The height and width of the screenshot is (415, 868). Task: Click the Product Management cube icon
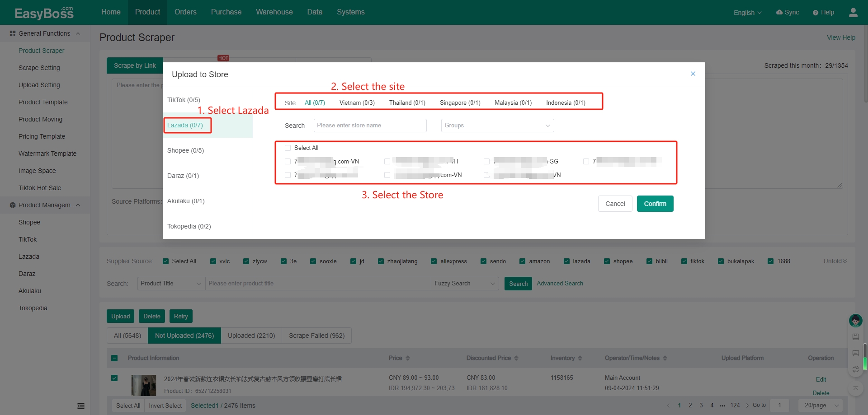[13, 205]
